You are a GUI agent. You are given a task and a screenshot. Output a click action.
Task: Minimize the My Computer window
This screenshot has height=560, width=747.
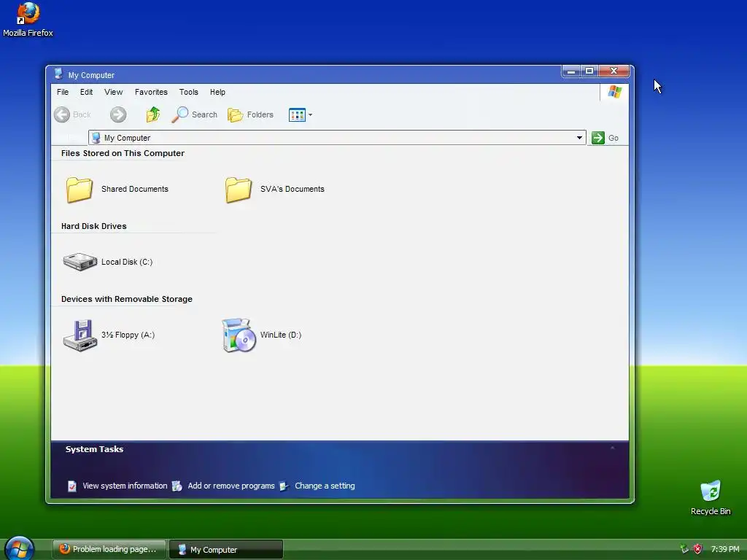pos(570,71)
